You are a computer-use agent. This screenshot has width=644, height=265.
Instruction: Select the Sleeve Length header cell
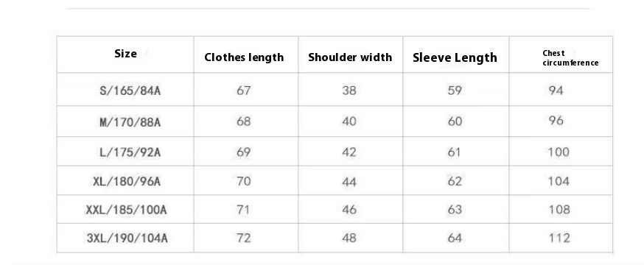(455, 57)
